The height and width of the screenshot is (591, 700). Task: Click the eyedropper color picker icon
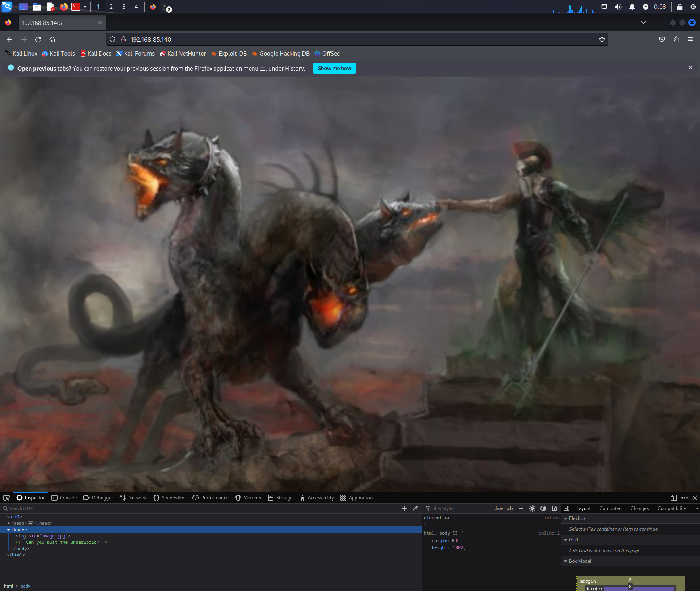pos(415,508)
